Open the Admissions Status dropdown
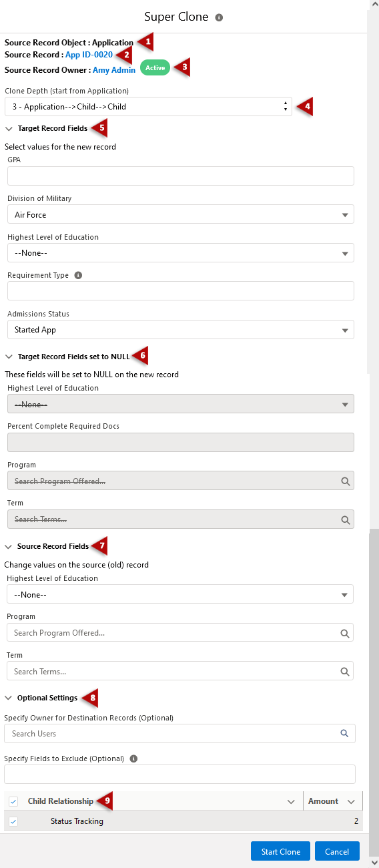379x868 pixels. coord(181,330)
